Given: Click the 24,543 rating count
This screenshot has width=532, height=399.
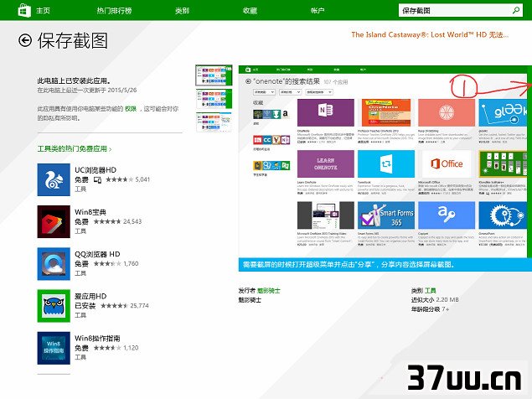Looking at the screenshot, I should coord(132,221).
